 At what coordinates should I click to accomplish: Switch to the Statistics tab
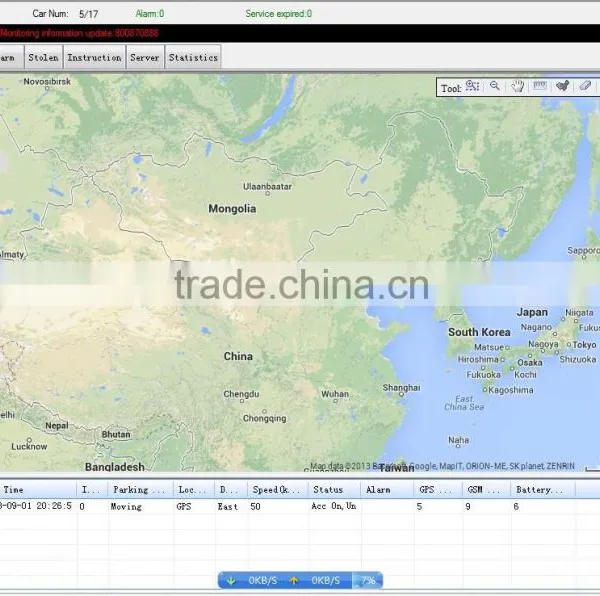point(193,57)
